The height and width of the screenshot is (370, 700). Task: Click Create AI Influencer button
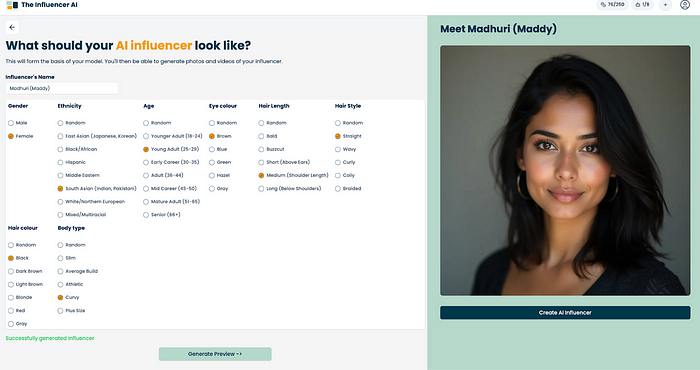565,312
